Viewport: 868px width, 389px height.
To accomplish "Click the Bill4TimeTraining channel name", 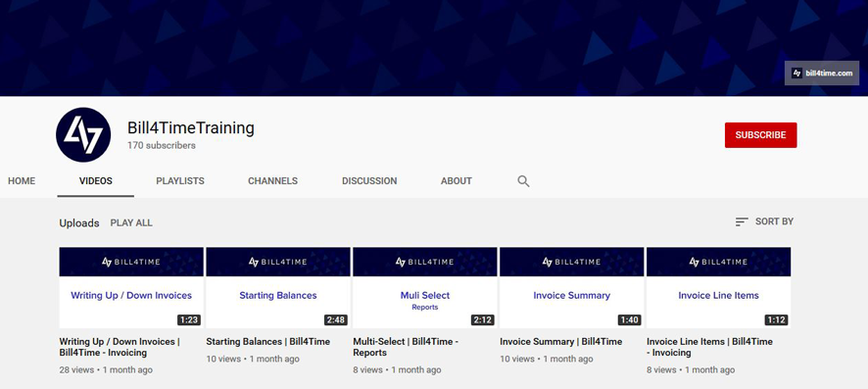I will coord(190,127).
